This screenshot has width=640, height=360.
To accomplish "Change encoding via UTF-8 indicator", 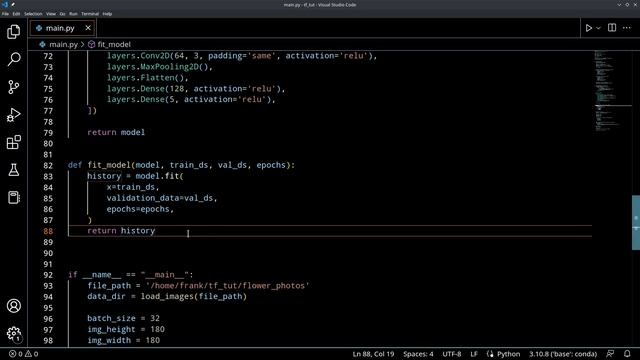I will pos(451,354).
